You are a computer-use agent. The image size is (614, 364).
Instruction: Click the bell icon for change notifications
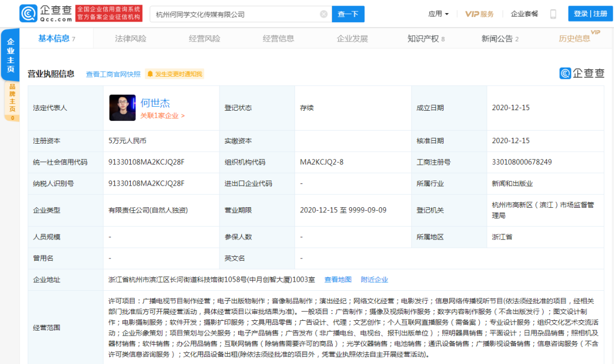pos(150,74)
